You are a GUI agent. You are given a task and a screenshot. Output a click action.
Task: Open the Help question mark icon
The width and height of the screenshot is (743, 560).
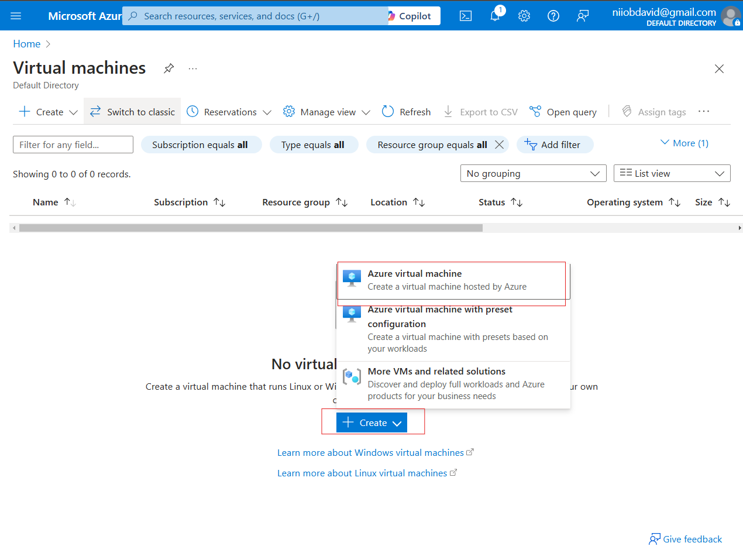pyautogui.click(x=553, y=16)
